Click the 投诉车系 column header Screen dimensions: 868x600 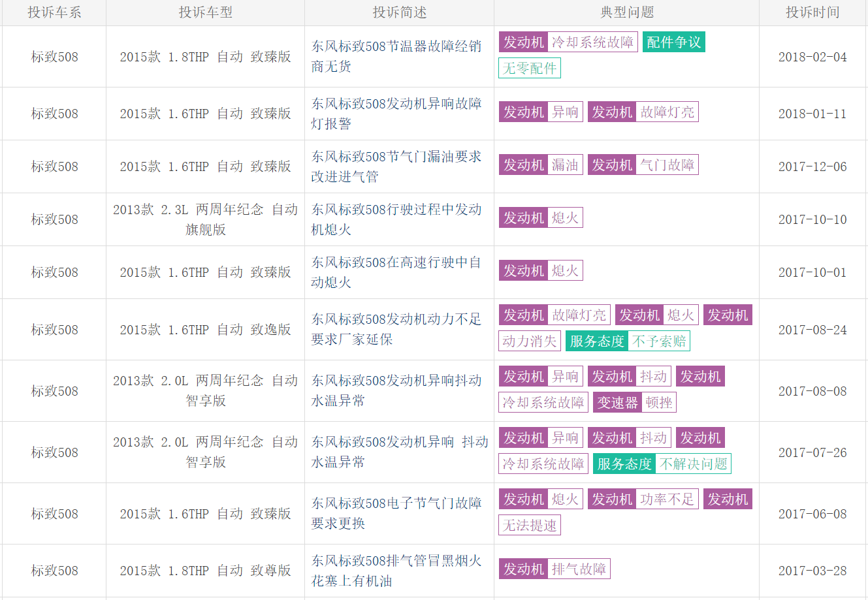coord(54,12)
